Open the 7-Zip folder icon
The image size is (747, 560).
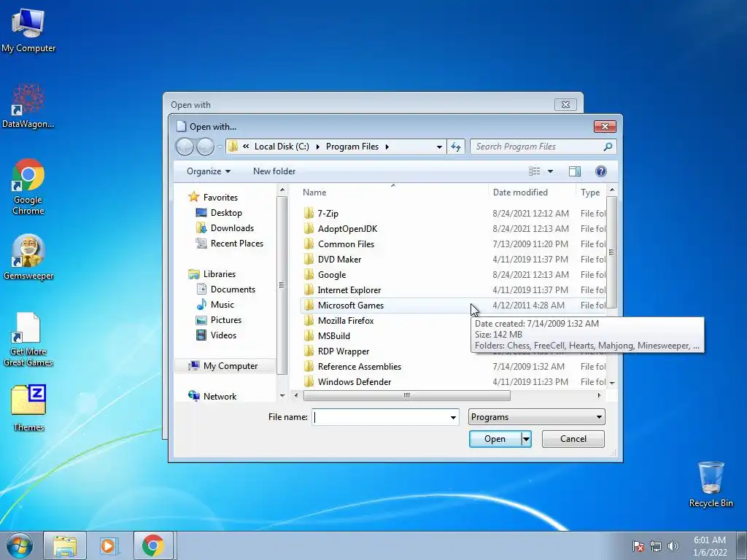coord(309,214)
